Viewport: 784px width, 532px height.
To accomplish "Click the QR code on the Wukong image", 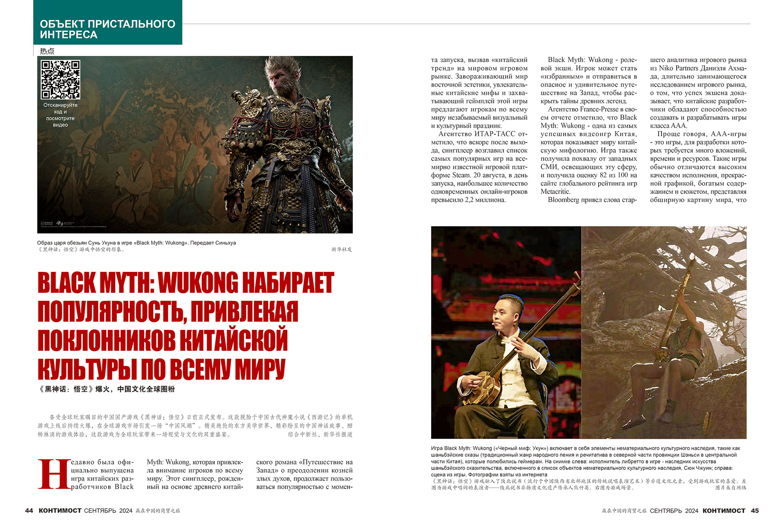I will (60, 80).
